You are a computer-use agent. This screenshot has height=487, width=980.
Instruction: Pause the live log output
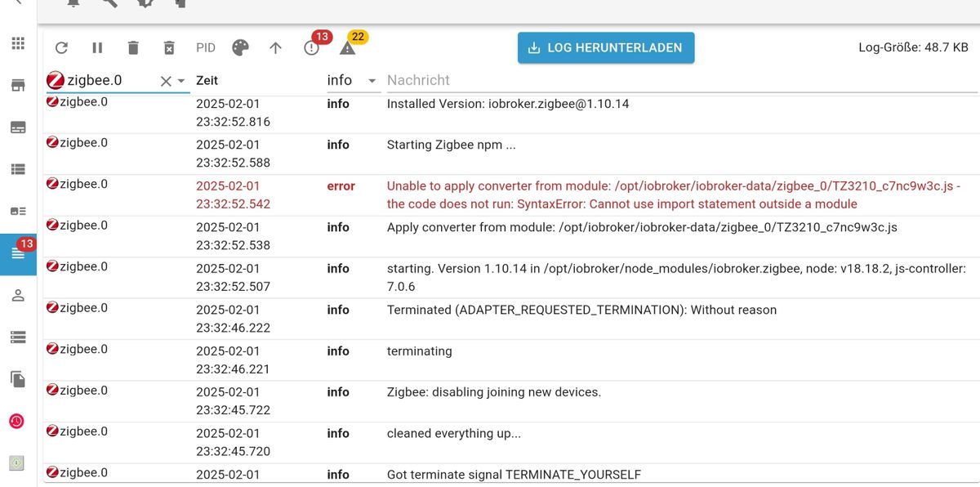97,48
